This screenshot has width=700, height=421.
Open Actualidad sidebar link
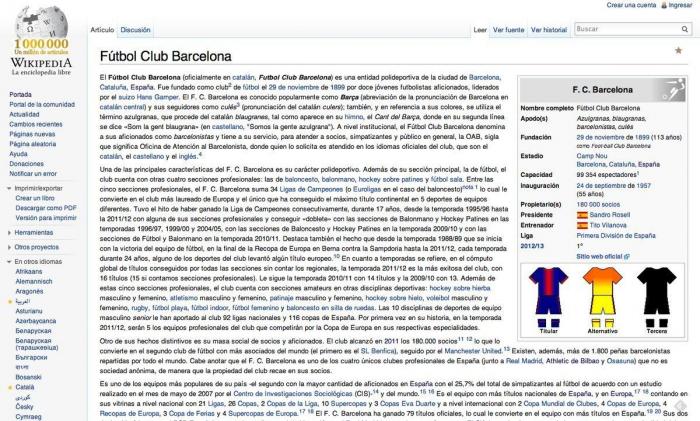(24, 114)
